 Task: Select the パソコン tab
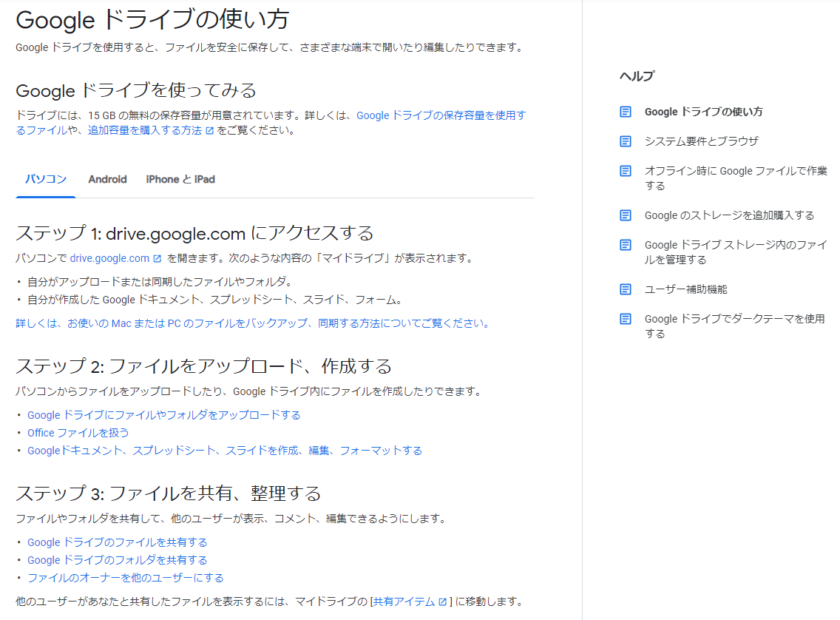click(46, 179)
